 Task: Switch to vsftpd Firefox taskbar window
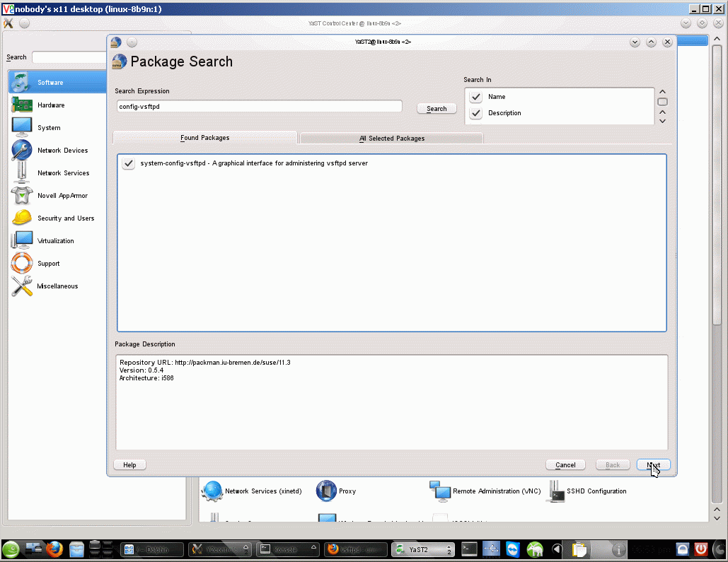356,550
